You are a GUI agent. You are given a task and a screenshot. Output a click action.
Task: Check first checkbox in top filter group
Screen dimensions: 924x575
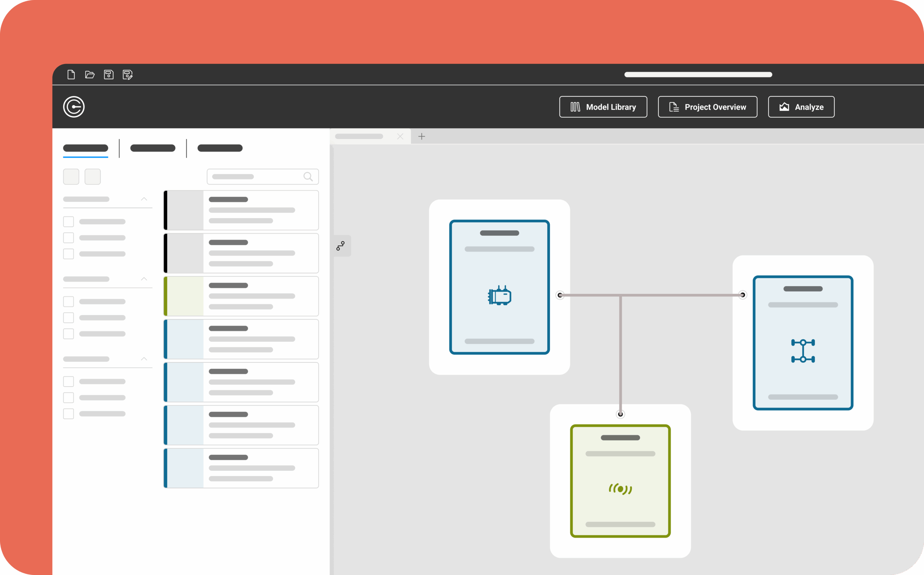click(x=69, y=222)
